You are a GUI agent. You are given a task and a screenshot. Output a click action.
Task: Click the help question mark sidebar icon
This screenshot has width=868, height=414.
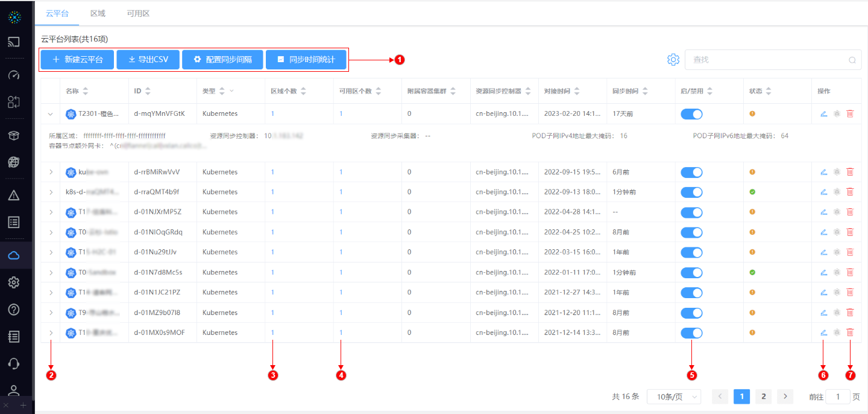click(14, 310)
